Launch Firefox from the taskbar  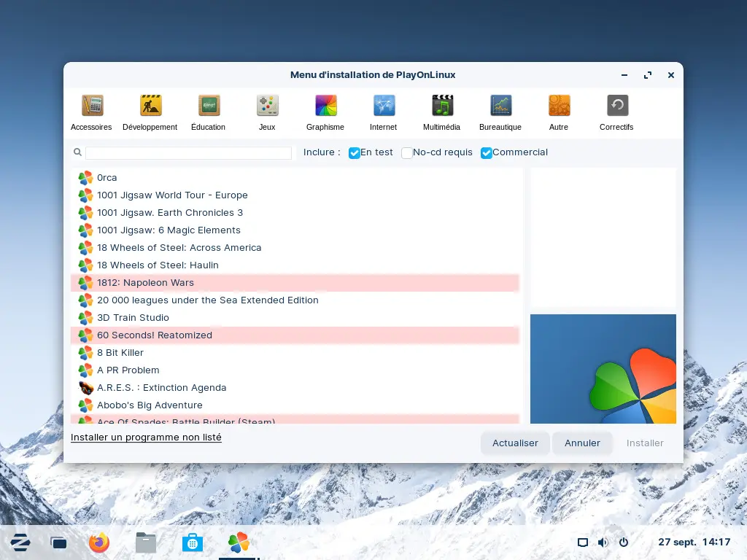tap(99, 542)
